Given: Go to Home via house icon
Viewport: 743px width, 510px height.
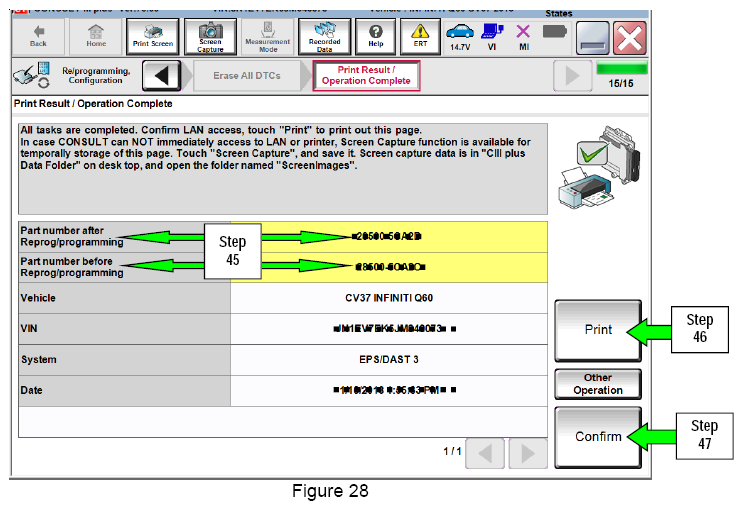Looking at the screenshot, I should [x=96, y=36].
